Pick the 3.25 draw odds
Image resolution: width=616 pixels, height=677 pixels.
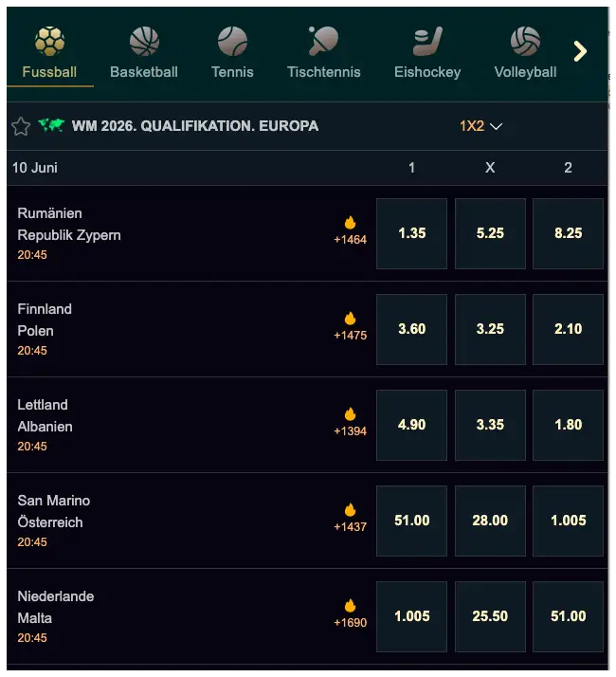490,329
